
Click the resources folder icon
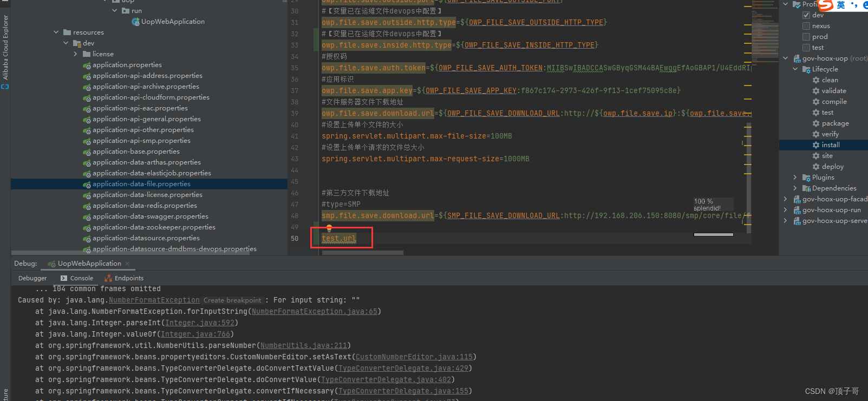coord(67,32)
